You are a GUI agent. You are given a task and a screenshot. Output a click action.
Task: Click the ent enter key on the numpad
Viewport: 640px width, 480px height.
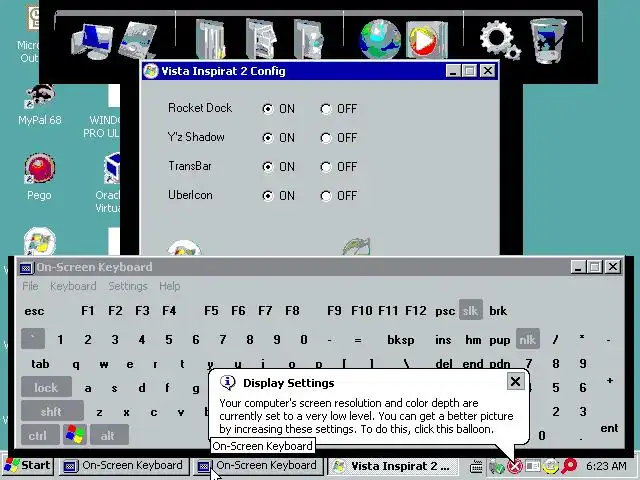click(609, 428)
